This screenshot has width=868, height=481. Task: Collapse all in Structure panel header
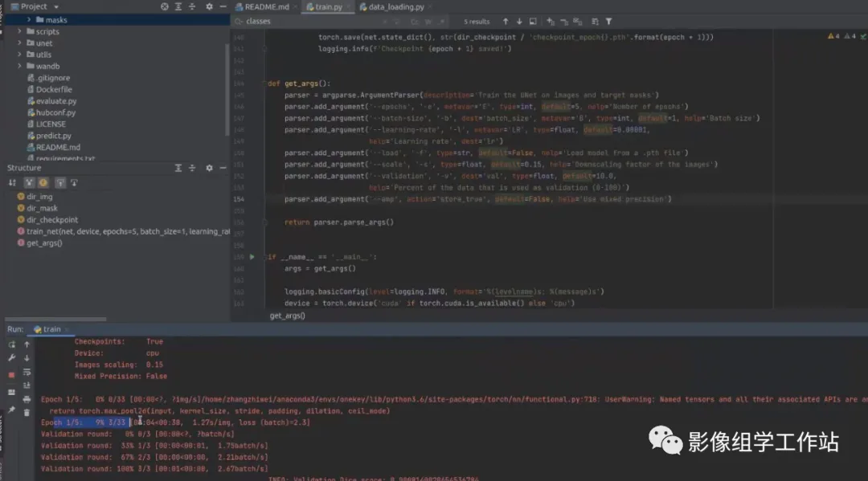click(x=192, y=168)
